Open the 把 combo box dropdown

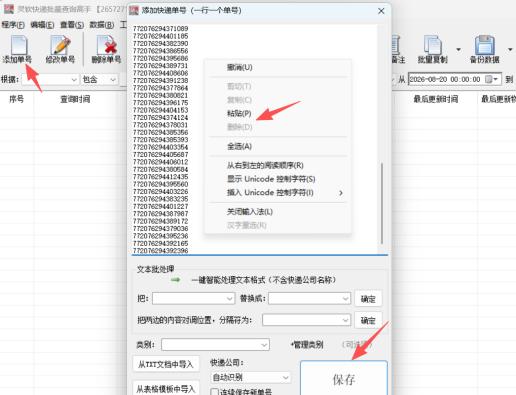click(230, 298)
